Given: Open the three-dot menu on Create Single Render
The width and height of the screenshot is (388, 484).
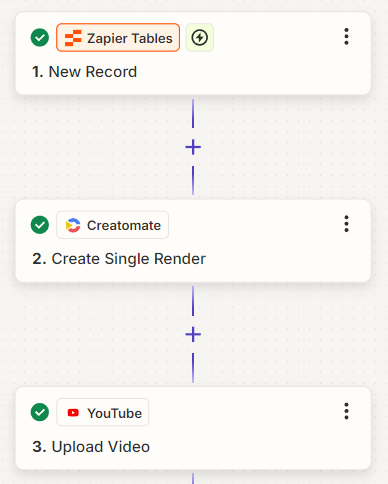Looking at the screenshot, I should [346, 224].
